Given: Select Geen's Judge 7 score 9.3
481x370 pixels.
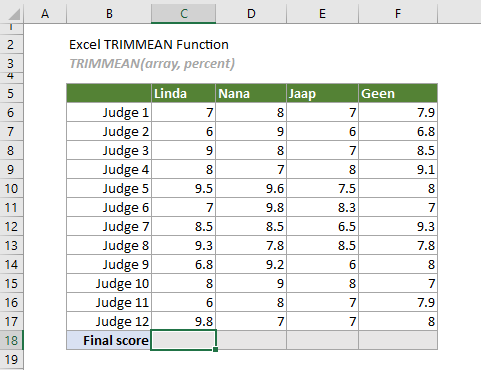Looking at the screenshot, I should (398, 226).
